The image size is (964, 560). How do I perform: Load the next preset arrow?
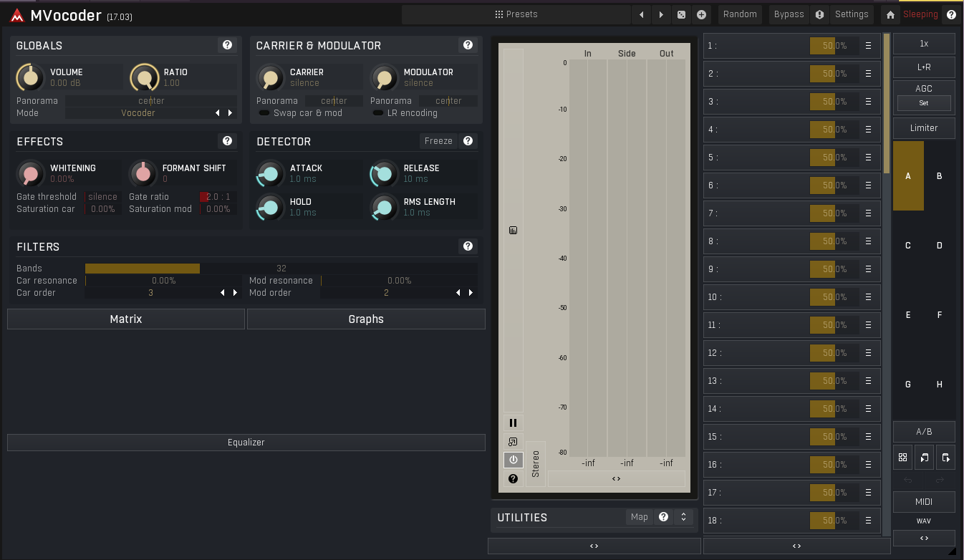point(661,14)
